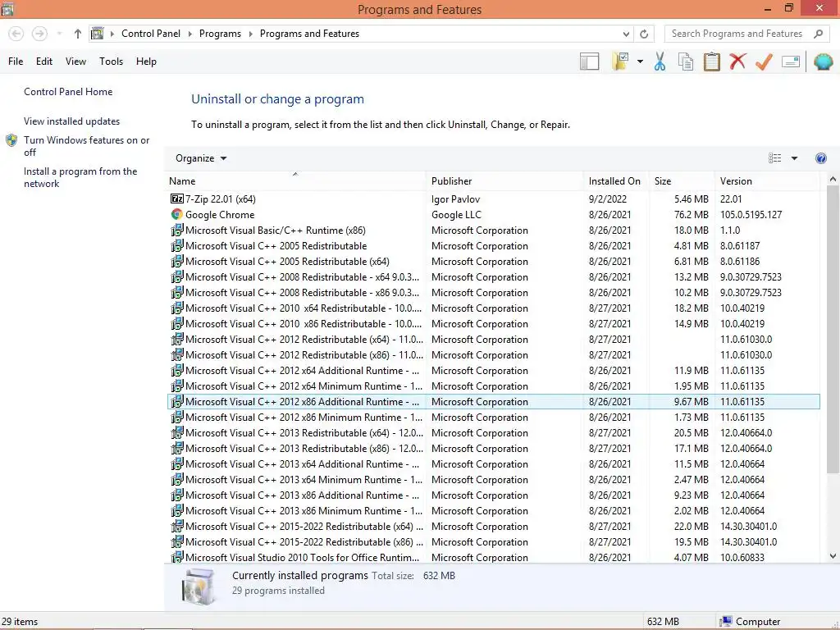The image size is (840, 630).
Task: Click the vertical scrollbar thumb
Action: [833, 330]
